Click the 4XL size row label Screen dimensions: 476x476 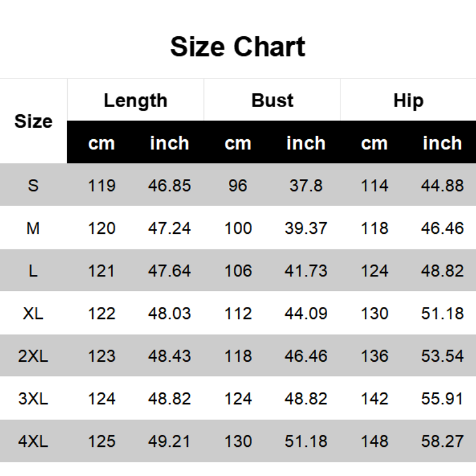click(x=33, y=441)
